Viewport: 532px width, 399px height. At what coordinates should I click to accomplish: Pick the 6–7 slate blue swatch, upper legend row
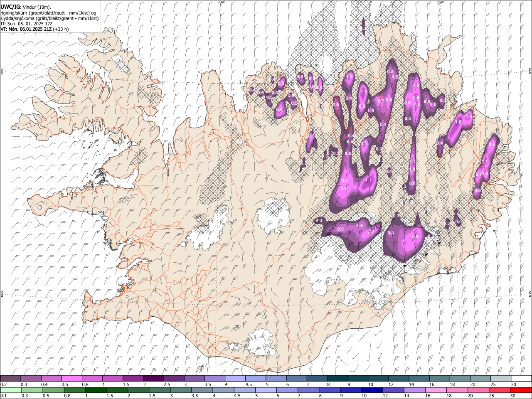(297, 379)
